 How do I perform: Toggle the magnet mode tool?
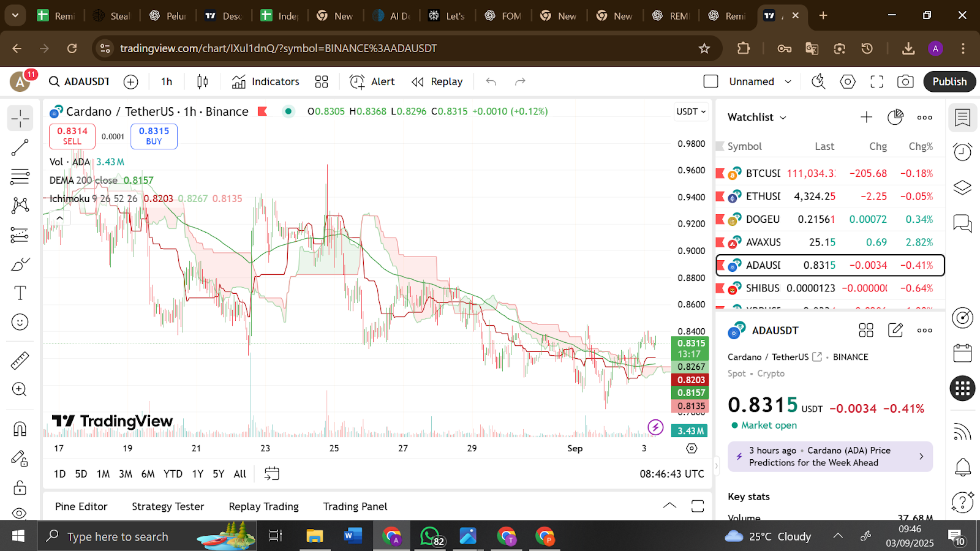20,429
